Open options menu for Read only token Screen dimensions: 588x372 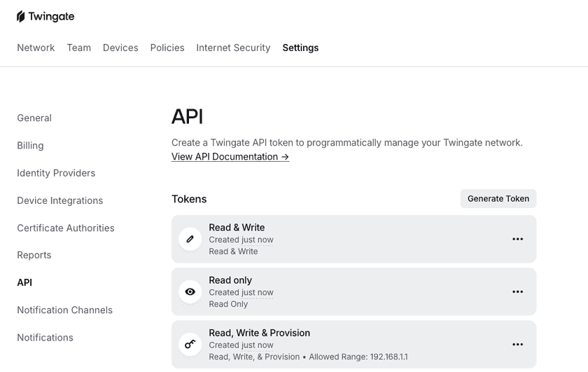[x=517, y=291]
